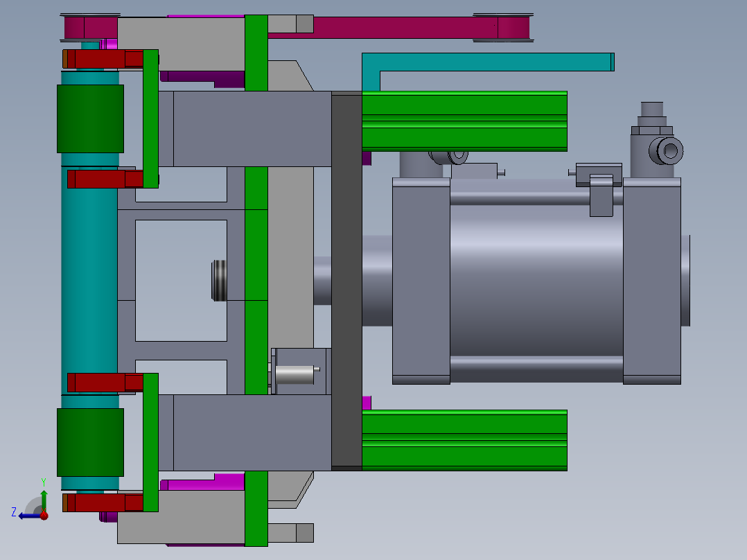Pick the elbow port fitting atop the cylinder

click(658, 141)
